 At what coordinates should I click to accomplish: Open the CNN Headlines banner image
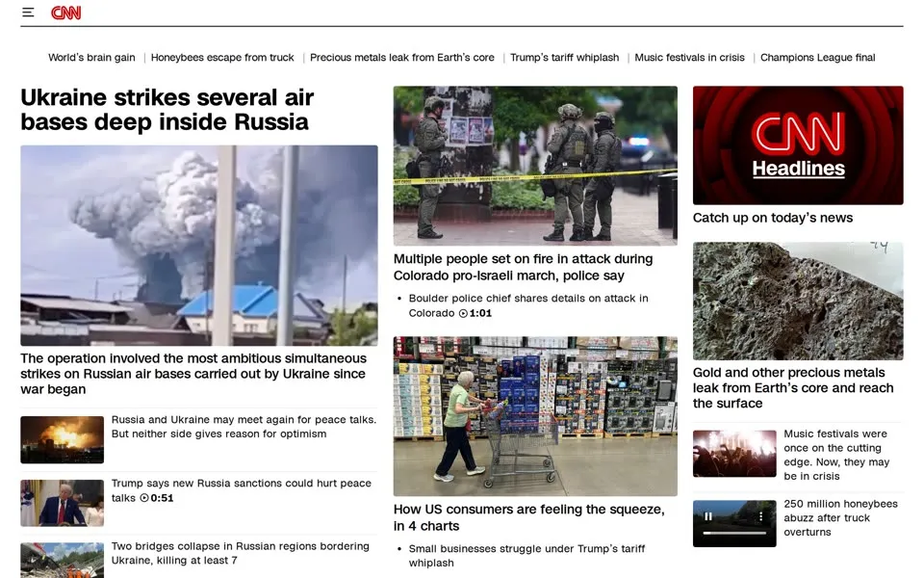[798, 145]
